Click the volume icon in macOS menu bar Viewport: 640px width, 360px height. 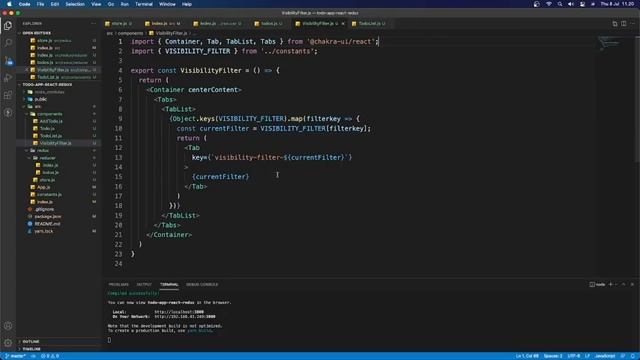coord(571,4)
